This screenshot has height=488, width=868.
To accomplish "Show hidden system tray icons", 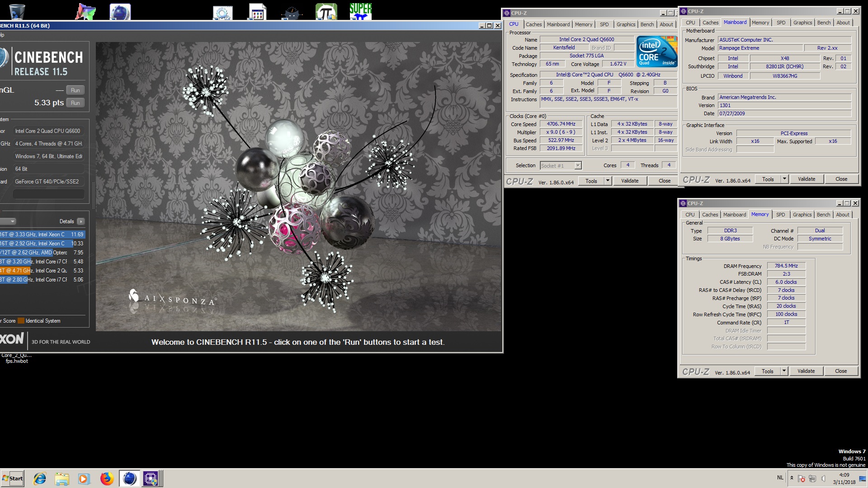I will (792, 478).
